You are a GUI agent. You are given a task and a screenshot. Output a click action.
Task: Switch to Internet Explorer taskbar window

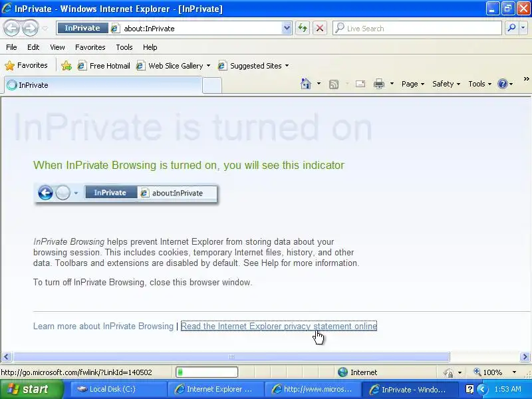pyautogui.click(x=215, y=389)
